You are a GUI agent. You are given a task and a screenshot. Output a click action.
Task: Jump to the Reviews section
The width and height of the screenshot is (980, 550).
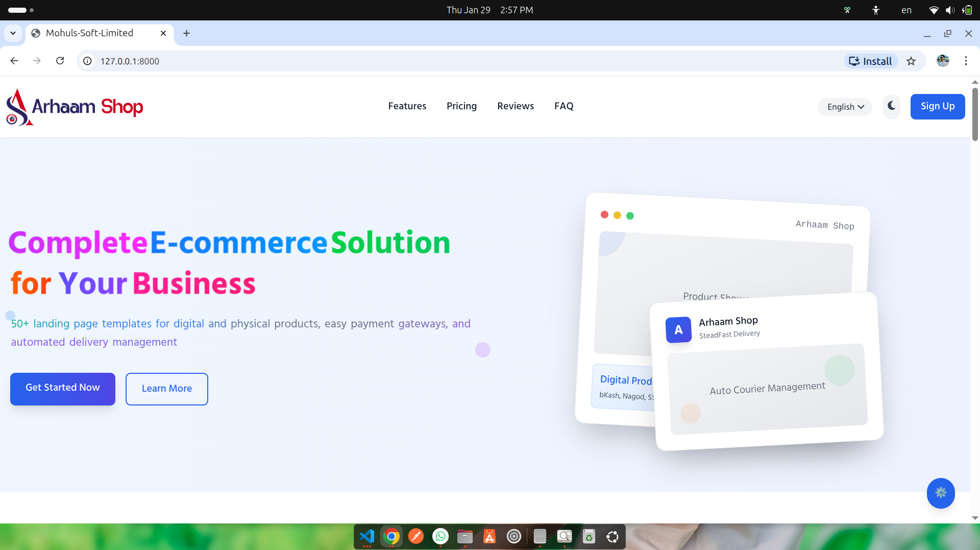coord(516,106)
